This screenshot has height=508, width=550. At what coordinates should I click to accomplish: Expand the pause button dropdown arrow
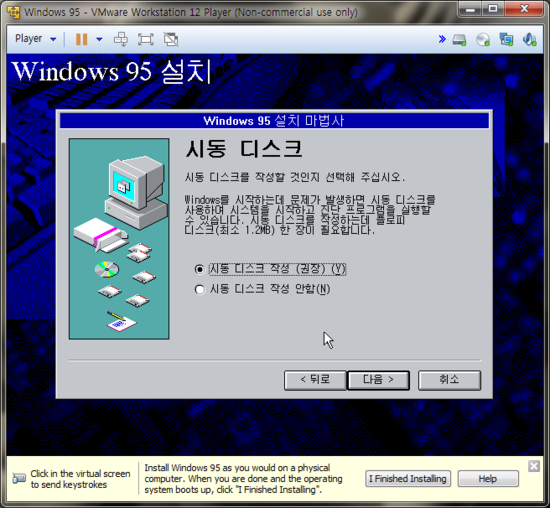click(100, 39)
